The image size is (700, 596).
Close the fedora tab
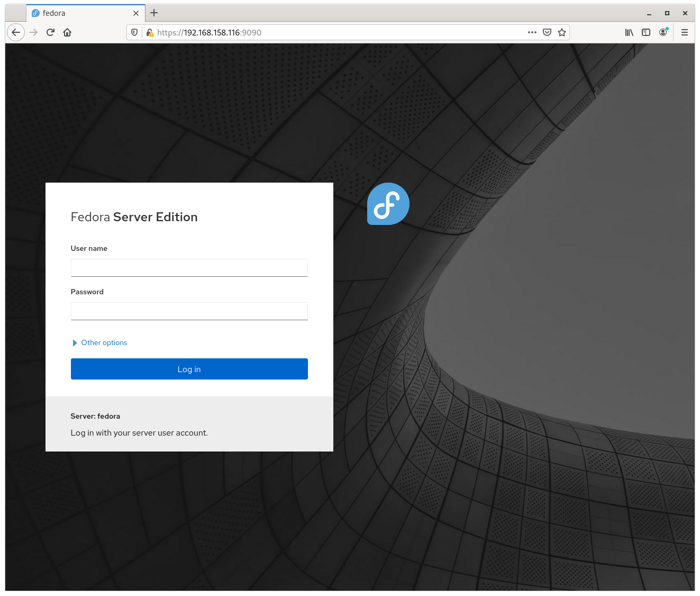[x=136, y=13]
